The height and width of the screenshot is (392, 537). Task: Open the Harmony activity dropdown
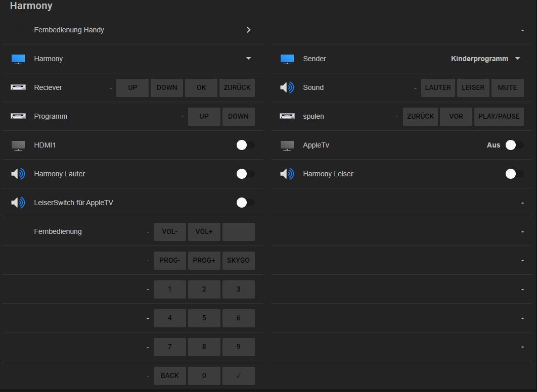[248, 59]
